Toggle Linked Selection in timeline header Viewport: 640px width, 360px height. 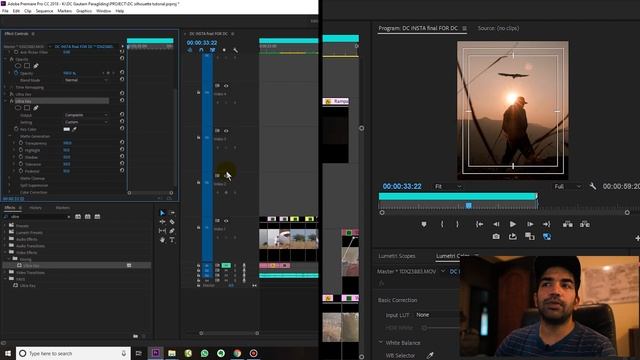click(212, 50)
